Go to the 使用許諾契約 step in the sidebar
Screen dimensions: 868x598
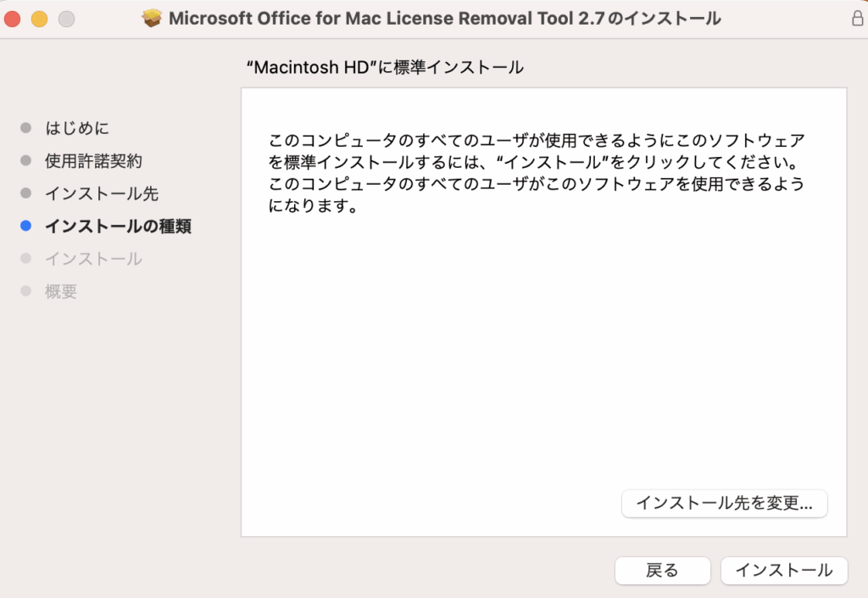click(x=93, y=160)
